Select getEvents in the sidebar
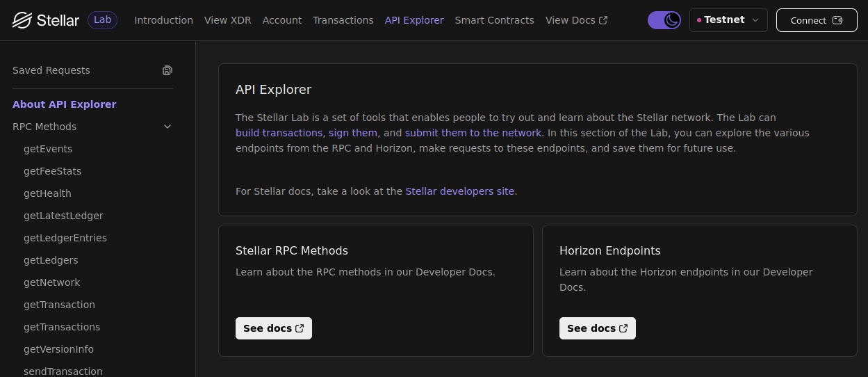 (x=48, y=149)
